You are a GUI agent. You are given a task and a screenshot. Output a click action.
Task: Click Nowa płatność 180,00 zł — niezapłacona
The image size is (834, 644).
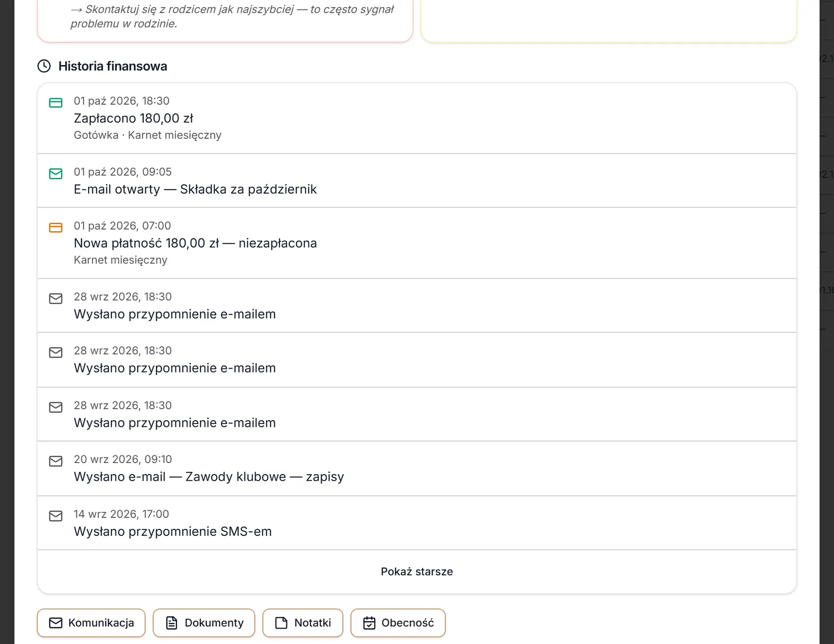coord(195,243)
